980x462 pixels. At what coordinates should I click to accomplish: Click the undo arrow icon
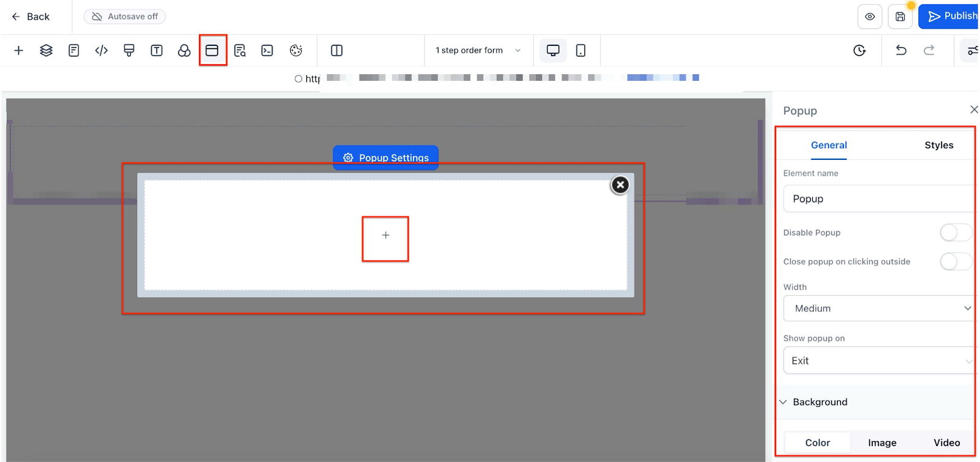[x=901, y=50]
